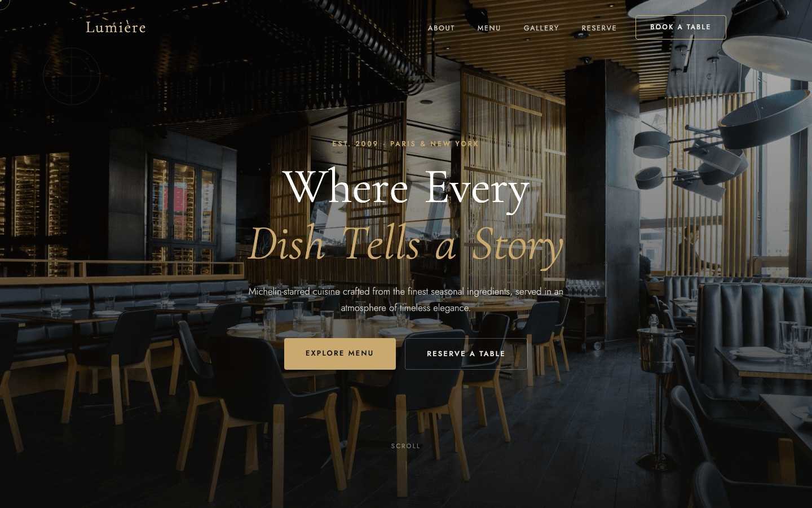812x508 pixels.
Task: Click the partial circle in the window corner
Action: pyautogui.click(x=5, y=4)
